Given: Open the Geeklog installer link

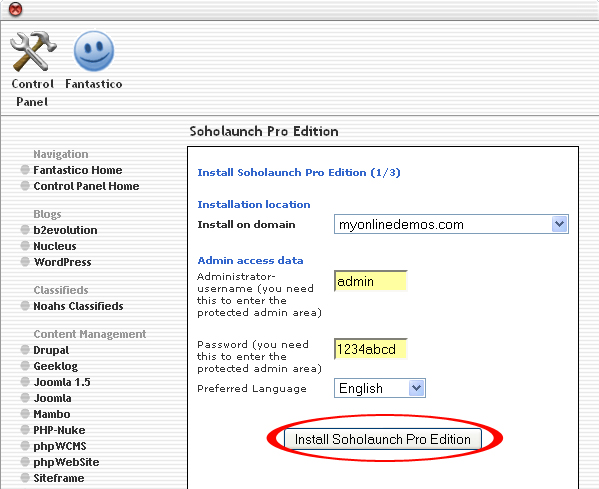Looking at the screenshot, I should pyautogui.click(x=56, y=366).
